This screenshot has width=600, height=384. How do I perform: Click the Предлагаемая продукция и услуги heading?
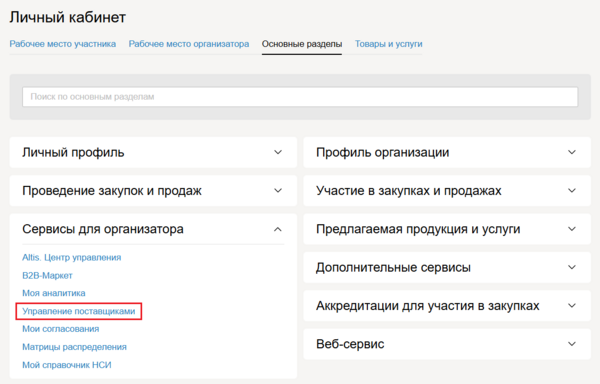[x=418, y=229]
